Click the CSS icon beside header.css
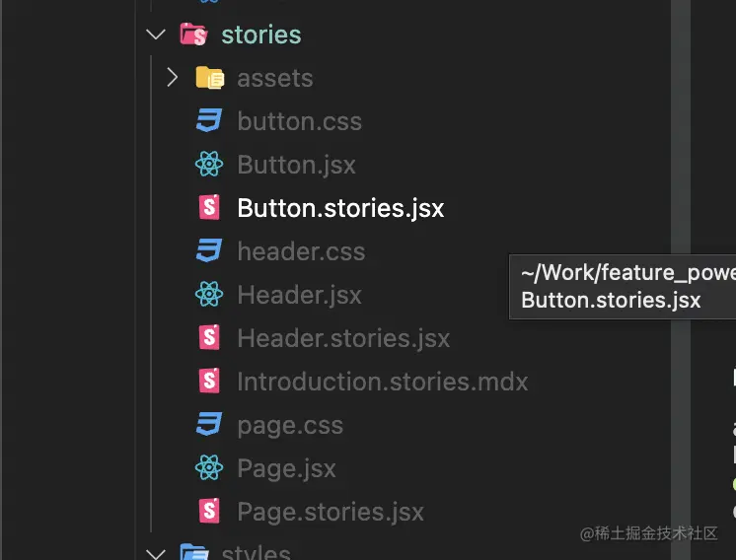This screenshot has height=560, width=736. coord(208,251)
